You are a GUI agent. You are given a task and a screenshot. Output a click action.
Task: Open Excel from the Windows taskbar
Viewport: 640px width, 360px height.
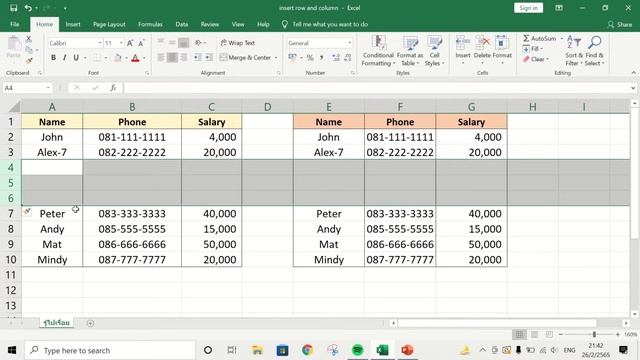pyautogui.click(x=382, y=350)
